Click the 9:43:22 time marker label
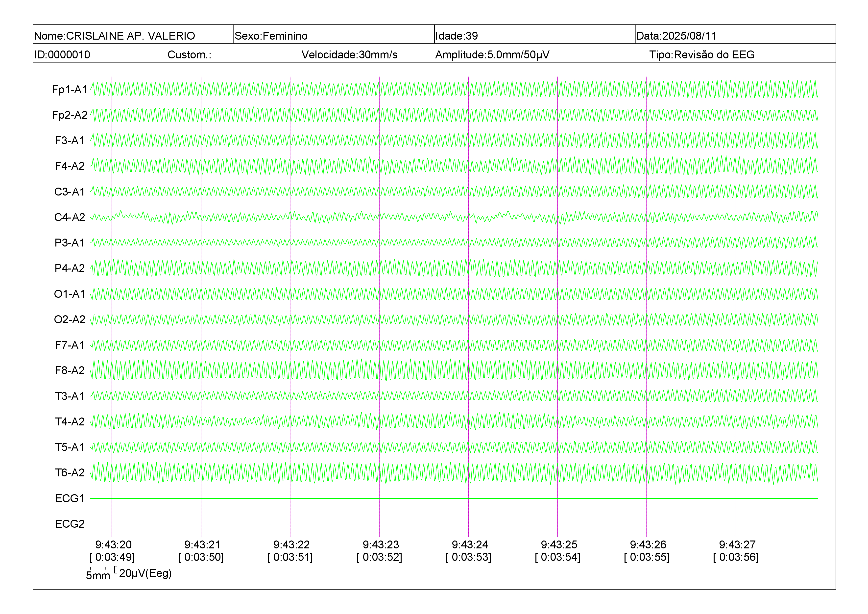This screenshot has width=868, height=614. (291, 545)
